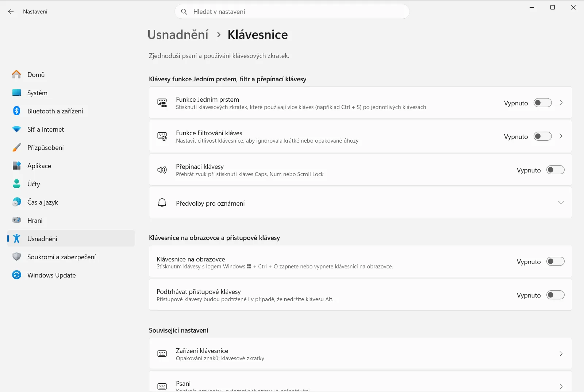Click the Funkce Jedním prstem keyboard icon
The height and width of the screenshot is (392, 584).
[162, 103]
